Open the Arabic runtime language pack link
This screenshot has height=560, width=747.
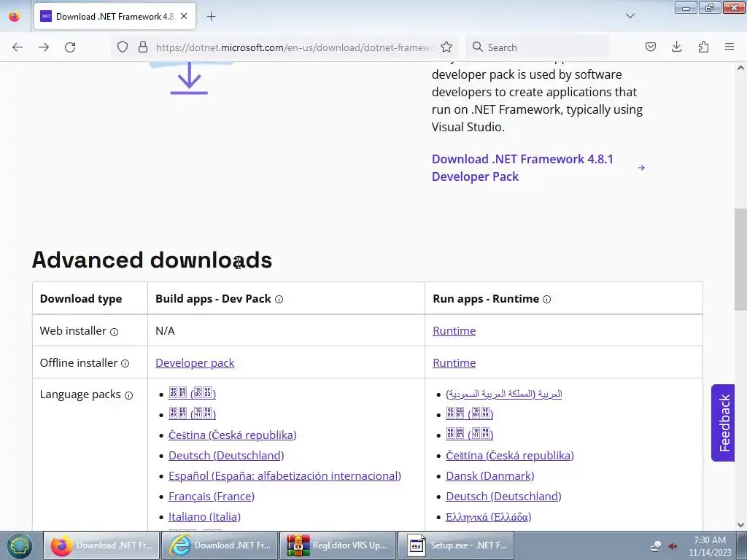coord(504,394)
